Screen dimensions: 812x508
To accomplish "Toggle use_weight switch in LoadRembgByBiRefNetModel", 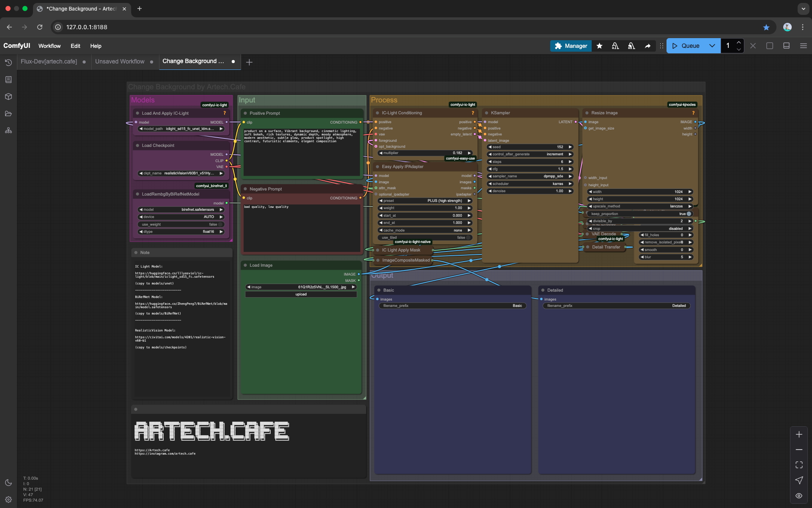I will coord(220,224).
